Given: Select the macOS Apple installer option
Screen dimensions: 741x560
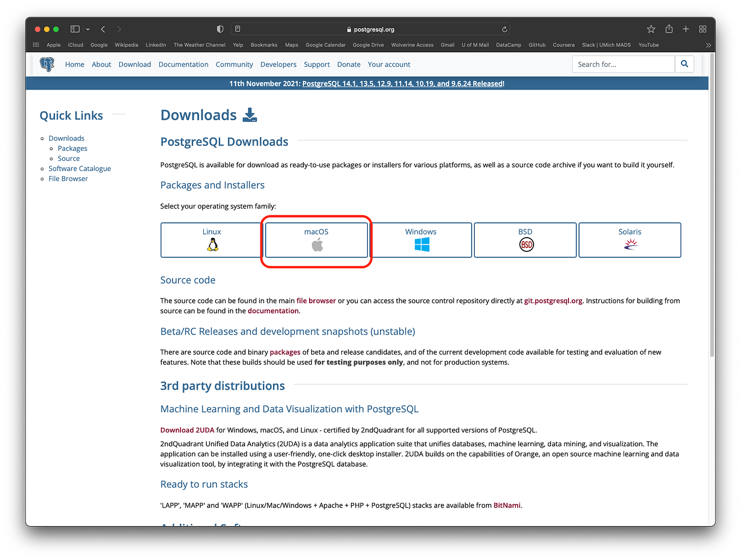Looking at the screenshot, I should point(316,240).
